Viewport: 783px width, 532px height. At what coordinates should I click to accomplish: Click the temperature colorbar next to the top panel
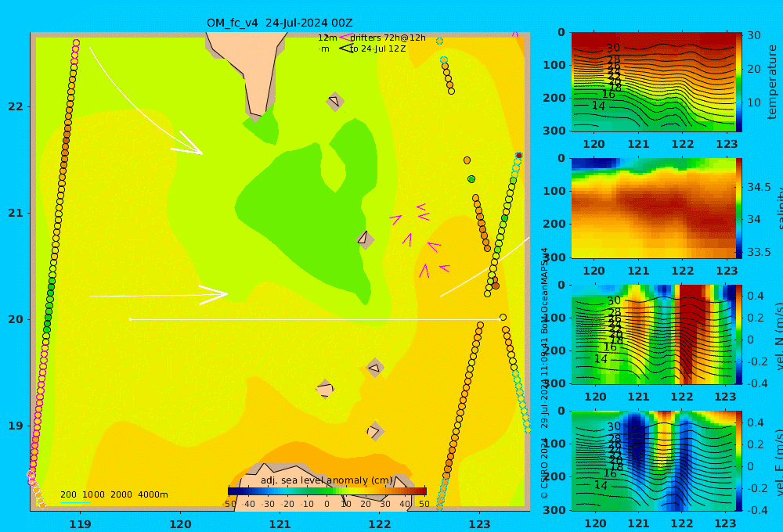click(x=739, y=82)
